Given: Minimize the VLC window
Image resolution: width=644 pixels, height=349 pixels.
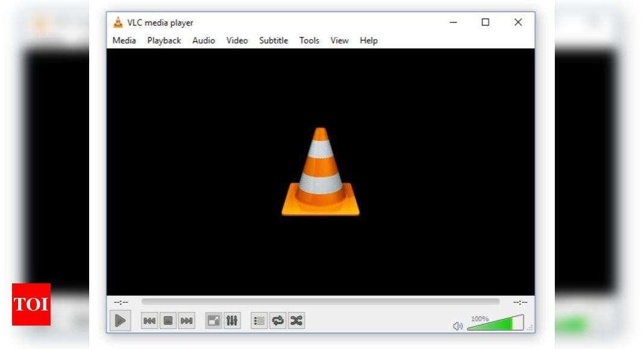Looking at the screenshot, I should pyautogui.click(x=454, y=22).
